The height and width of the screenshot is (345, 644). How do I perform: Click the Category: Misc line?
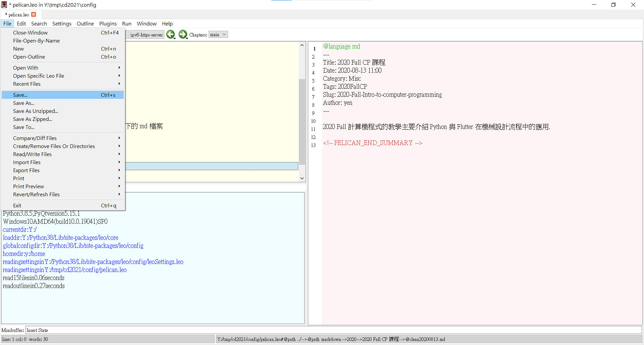click(x=342, y=78)
